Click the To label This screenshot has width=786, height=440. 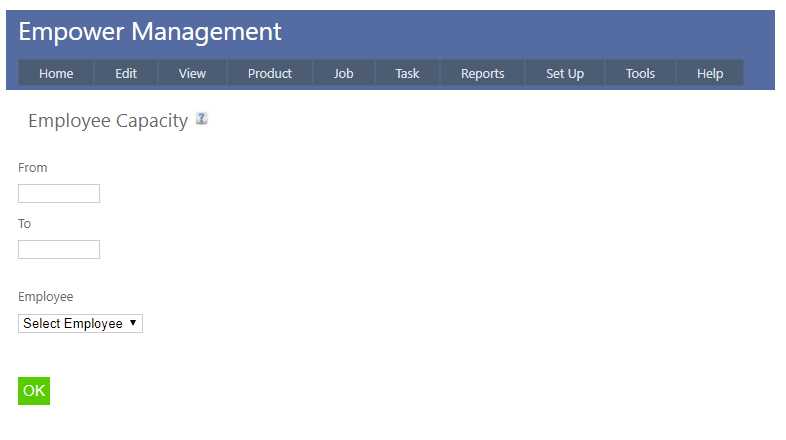(x=25, y=224)
